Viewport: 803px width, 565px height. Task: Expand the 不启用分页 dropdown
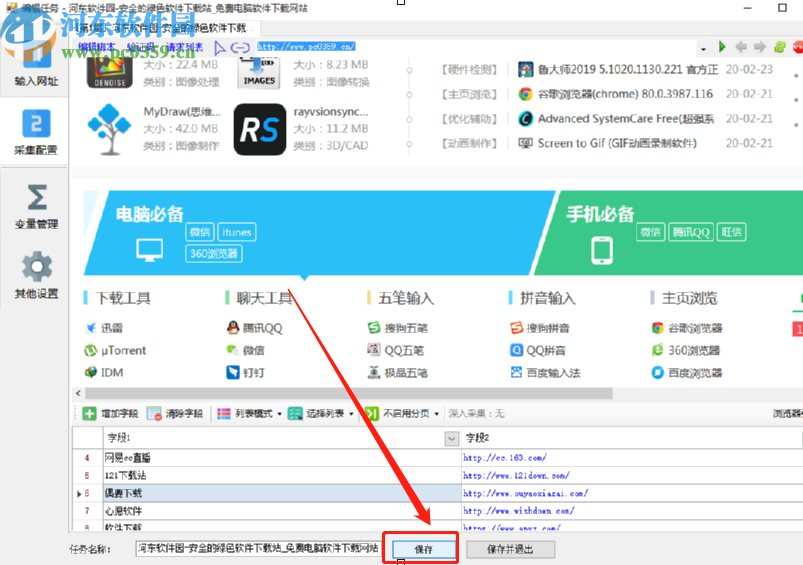tap(437, 414)
